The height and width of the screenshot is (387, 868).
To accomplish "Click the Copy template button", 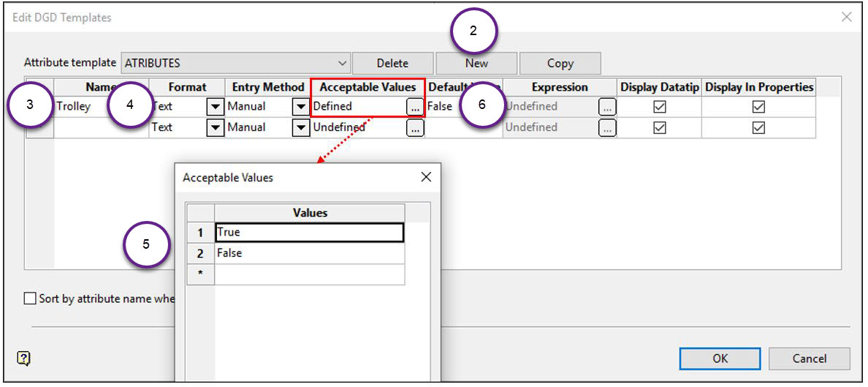I will [x=560, y=63].
